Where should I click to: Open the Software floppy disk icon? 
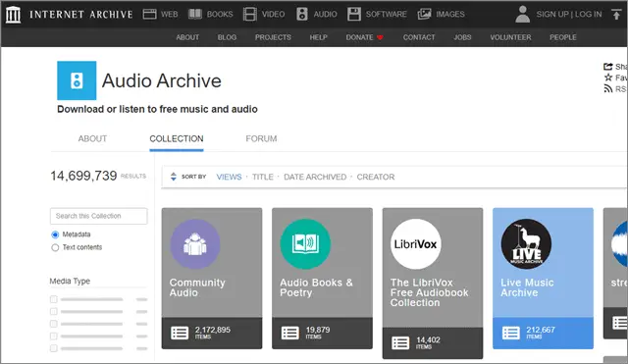(354, 14)
